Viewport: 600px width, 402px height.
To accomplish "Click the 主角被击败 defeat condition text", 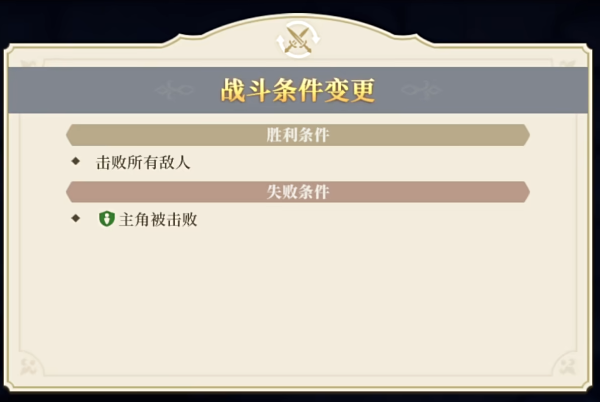I will click(158, 219).
